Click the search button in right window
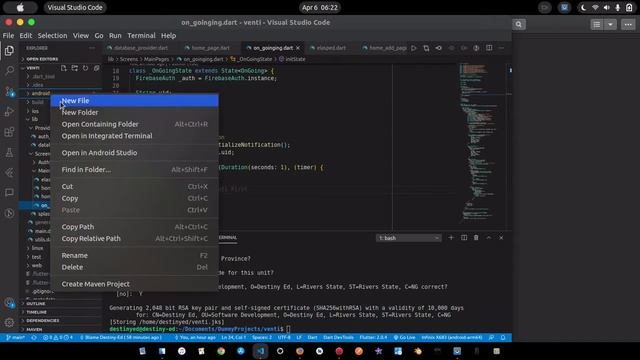The height and width of the screenshot is (360, 640). (519, 24)
